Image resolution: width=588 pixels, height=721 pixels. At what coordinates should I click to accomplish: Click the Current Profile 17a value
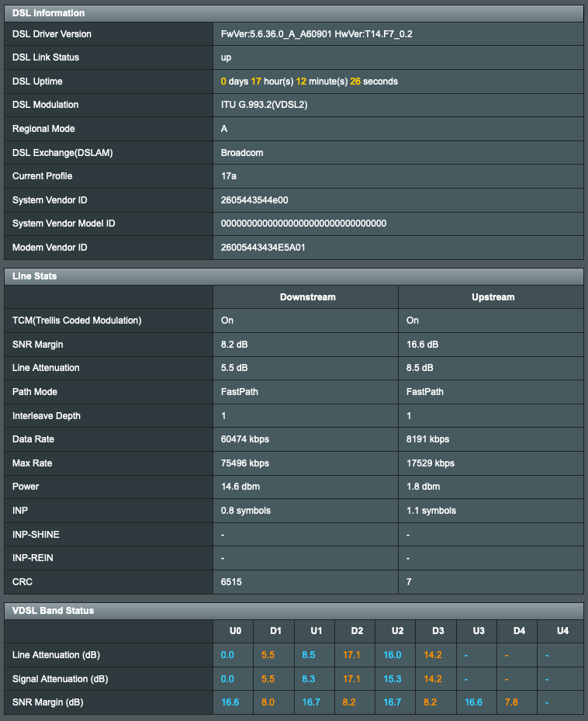[228, 176]
